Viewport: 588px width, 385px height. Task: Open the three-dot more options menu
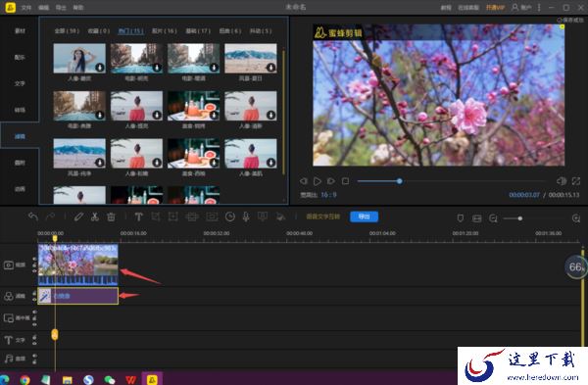coord(539,7)
